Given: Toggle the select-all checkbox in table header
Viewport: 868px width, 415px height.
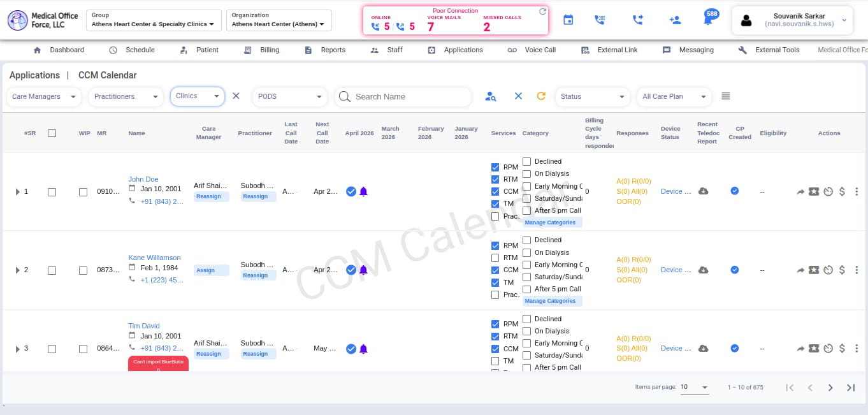Looking at the screenshot, I should [52, 133].
